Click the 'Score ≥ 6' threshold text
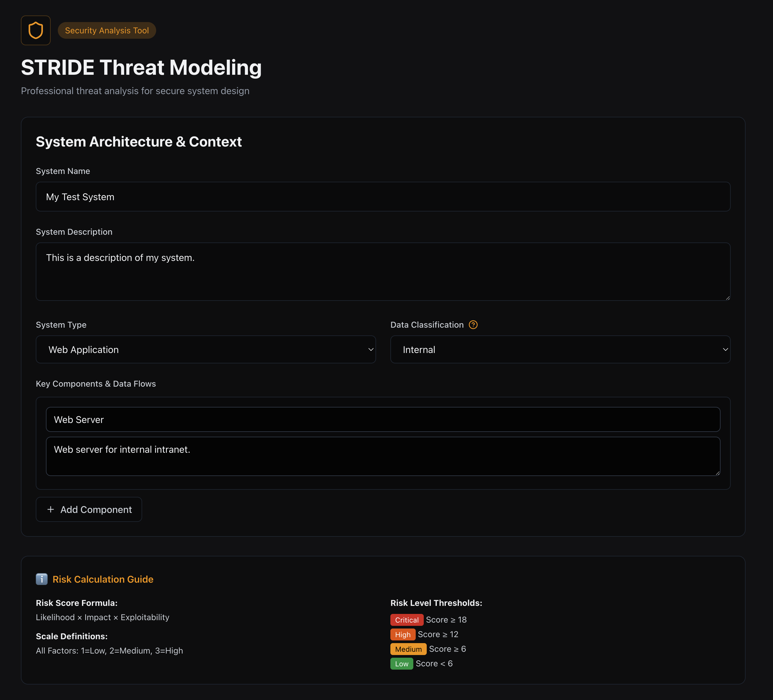 click(448, 649)
